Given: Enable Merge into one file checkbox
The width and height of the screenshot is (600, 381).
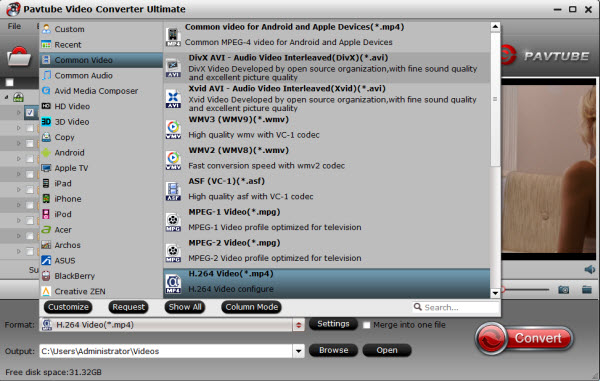Looking at the screenshot, I should [x=367, y=325].
